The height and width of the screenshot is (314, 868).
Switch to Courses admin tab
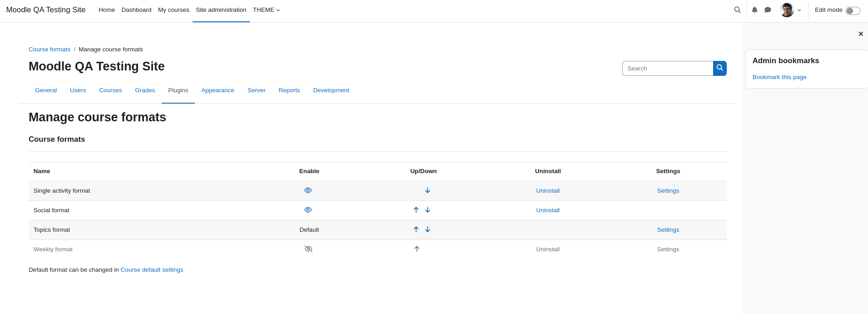click(x=110, y=90)
